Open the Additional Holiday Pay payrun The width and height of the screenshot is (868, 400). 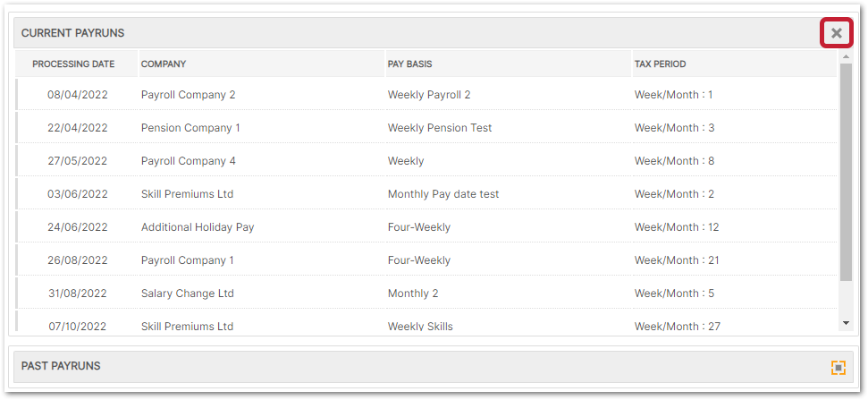[198, 227]
